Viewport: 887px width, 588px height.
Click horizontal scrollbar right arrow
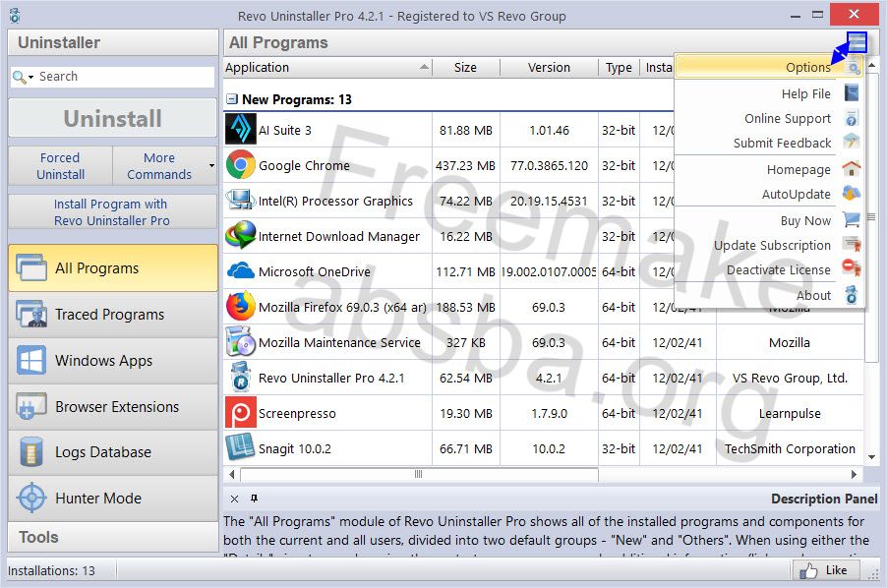pyautogui.click(x=854, y=474)
